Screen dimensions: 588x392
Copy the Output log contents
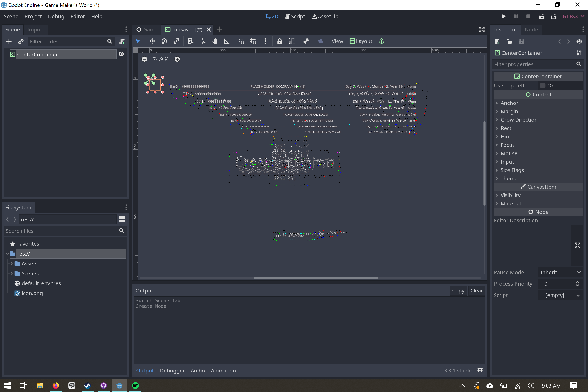(458, 291)
